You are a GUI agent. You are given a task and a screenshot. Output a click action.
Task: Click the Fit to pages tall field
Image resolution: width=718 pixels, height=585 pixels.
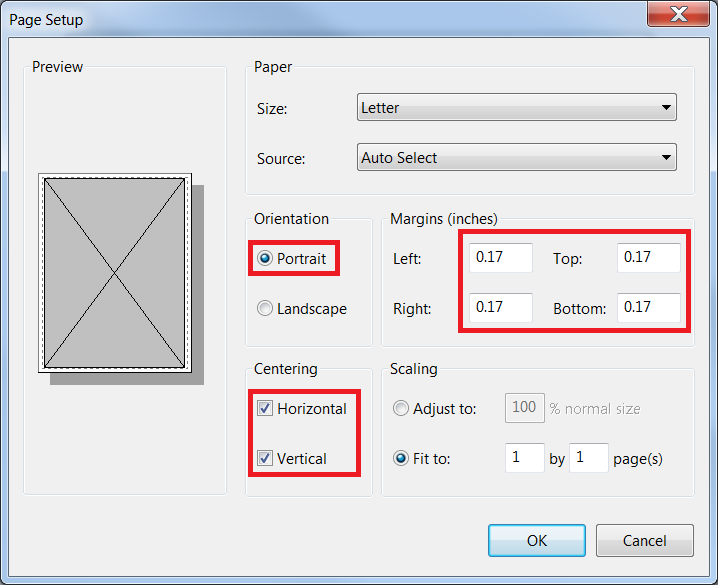[x=589, y=457]
